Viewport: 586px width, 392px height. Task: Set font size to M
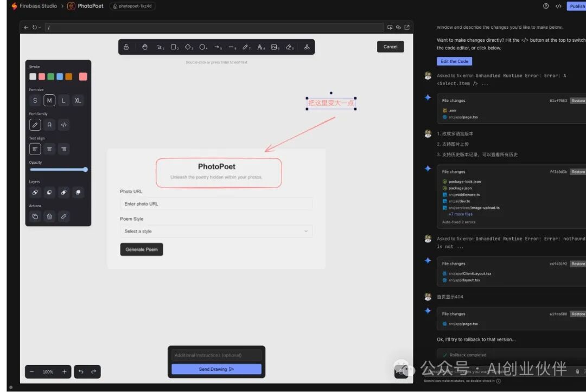pos(49,100)
